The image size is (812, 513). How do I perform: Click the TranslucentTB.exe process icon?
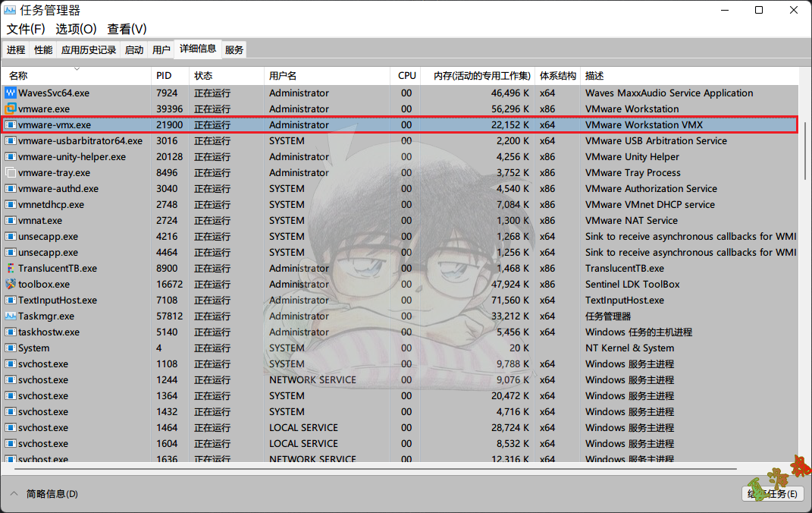click(11, 268)
